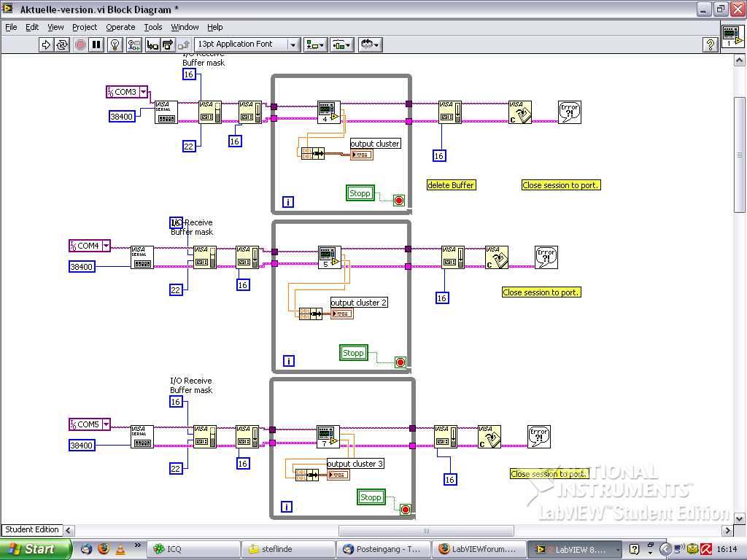This screenshot has width=747, height=560.
Task: Open the 13pt Application Font dropdown
Action: [x=247, y=44]
